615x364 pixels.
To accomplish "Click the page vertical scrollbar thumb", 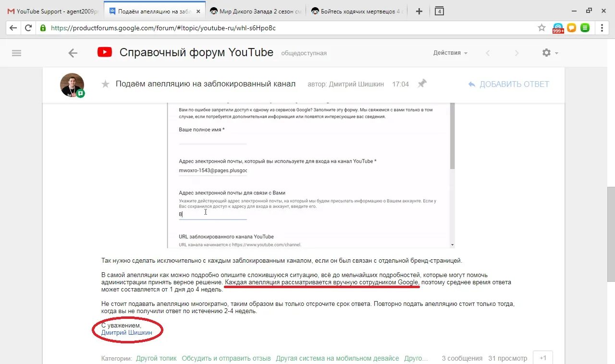I will (611, 234).
